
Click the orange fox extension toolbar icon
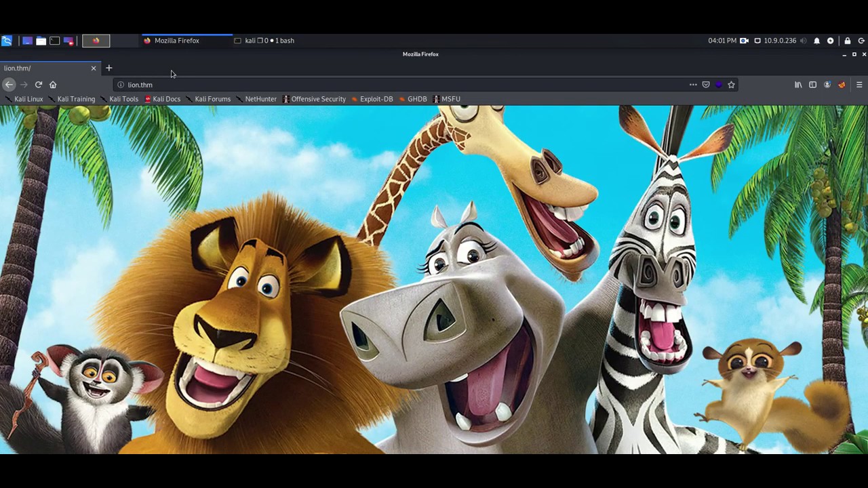842,85
